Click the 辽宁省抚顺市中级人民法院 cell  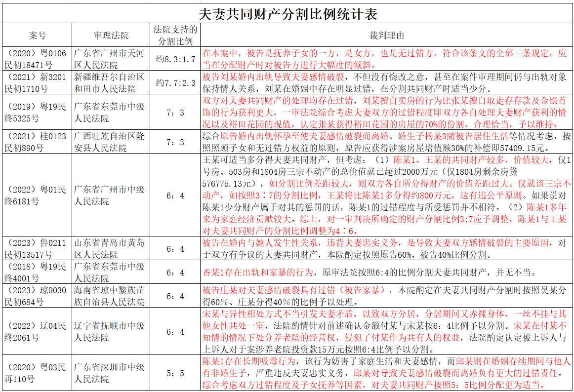pyautogui.click(x=111, y=332)
